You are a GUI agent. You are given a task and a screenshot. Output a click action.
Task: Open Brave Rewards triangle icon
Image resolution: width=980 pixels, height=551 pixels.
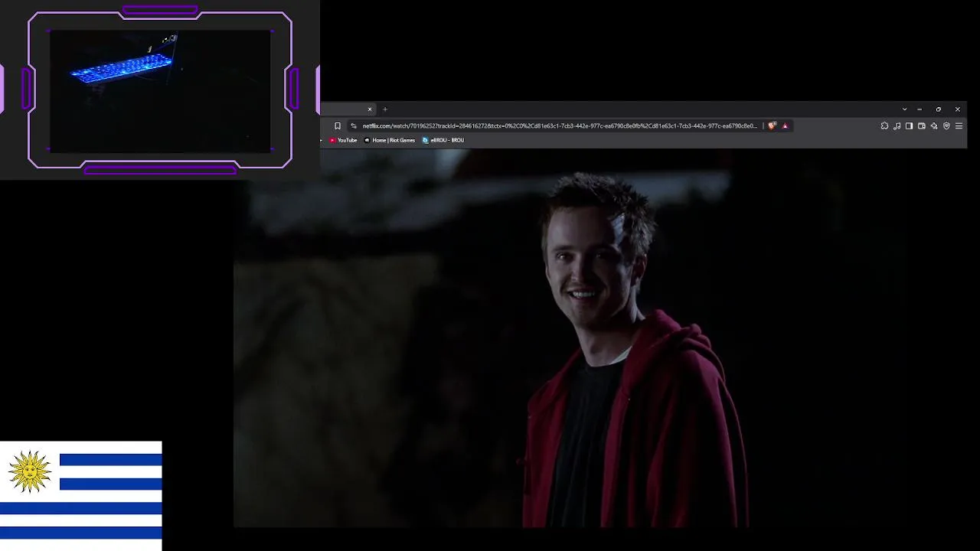click(785, 126)
